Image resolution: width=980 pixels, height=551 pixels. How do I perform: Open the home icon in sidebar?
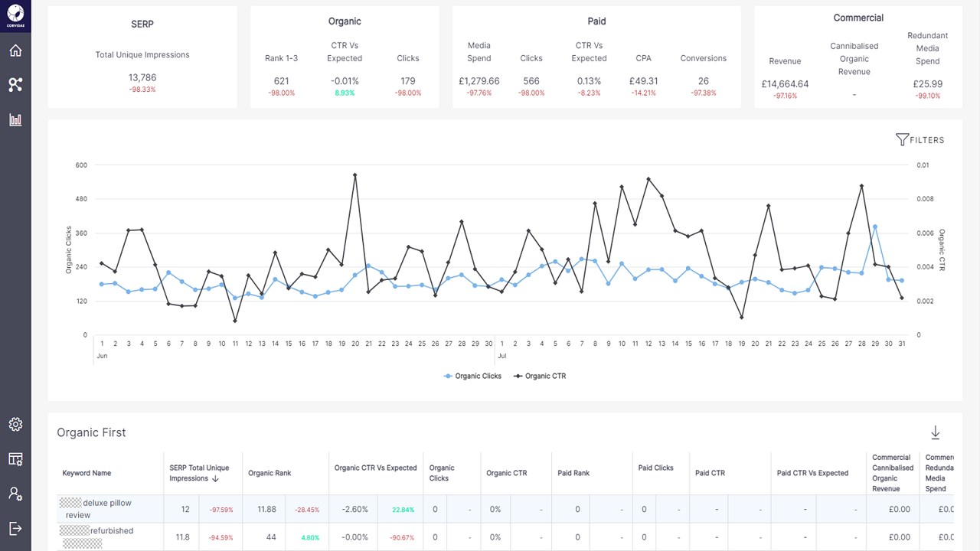[15, 51]
